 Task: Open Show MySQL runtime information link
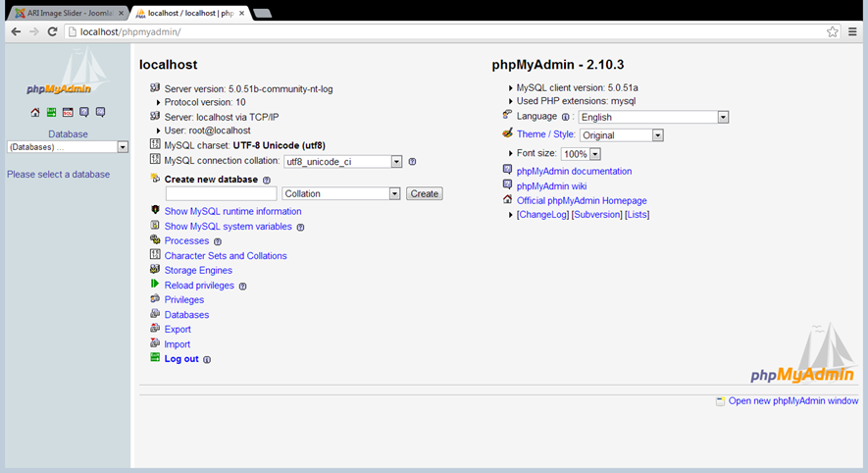233,211
